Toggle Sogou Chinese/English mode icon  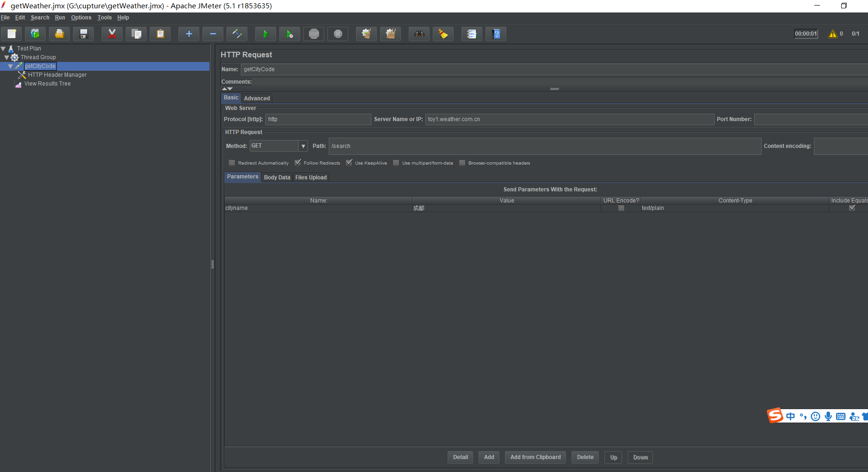click(x=791, y=416)
